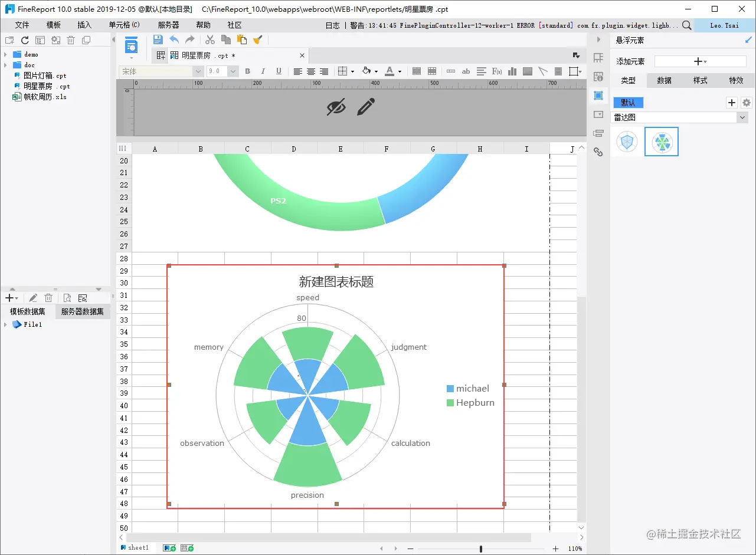The width and height of the screenshot is (756, 555).
Task: Select the plain radar chart thumbnail
Action: click(627, 142)
